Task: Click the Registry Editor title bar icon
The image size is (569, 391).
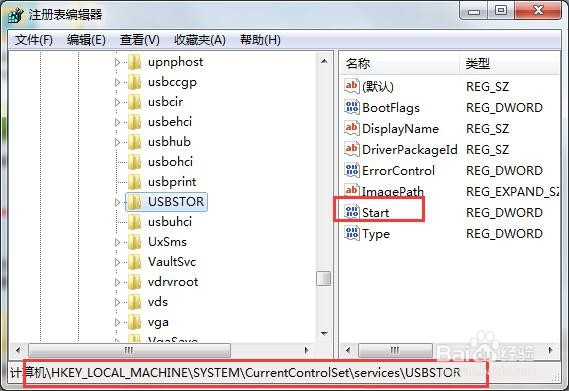Action: point(15,15)
